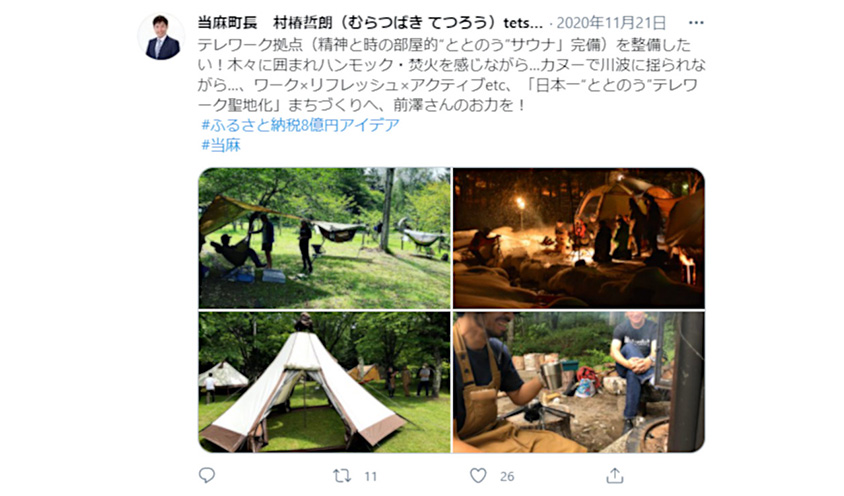Open the share icon below the photos

pos(615,475)
